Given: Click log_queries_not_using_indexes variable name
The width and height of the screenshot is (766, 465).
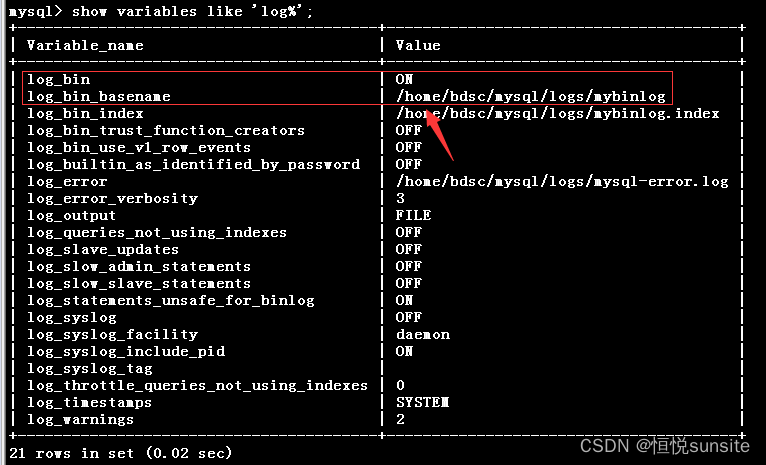Looking at the screenshot, I should [157, 232].
